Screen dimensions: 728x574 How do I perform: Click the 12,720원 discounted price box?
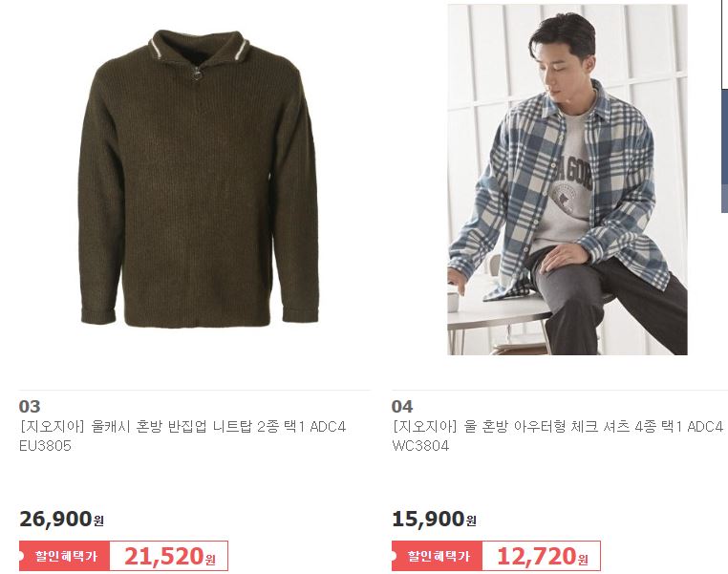point(542,556)
